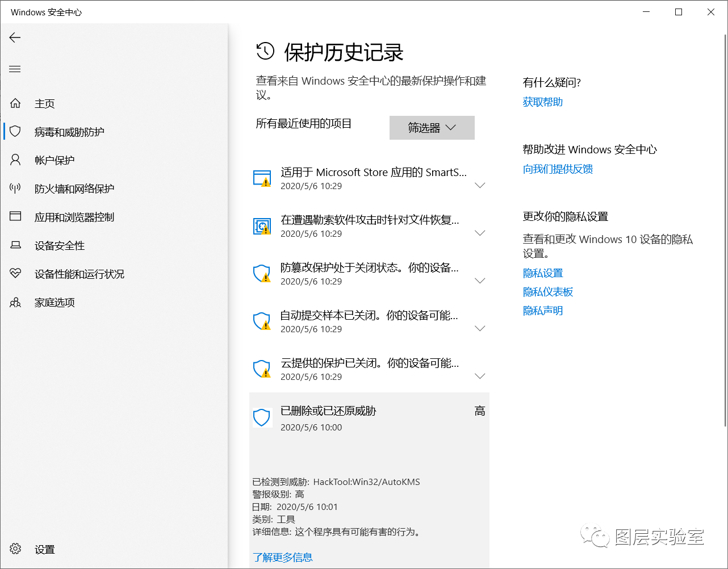
Task: Click the family icon for 家庭选项
Action: [x=15, y=302]
